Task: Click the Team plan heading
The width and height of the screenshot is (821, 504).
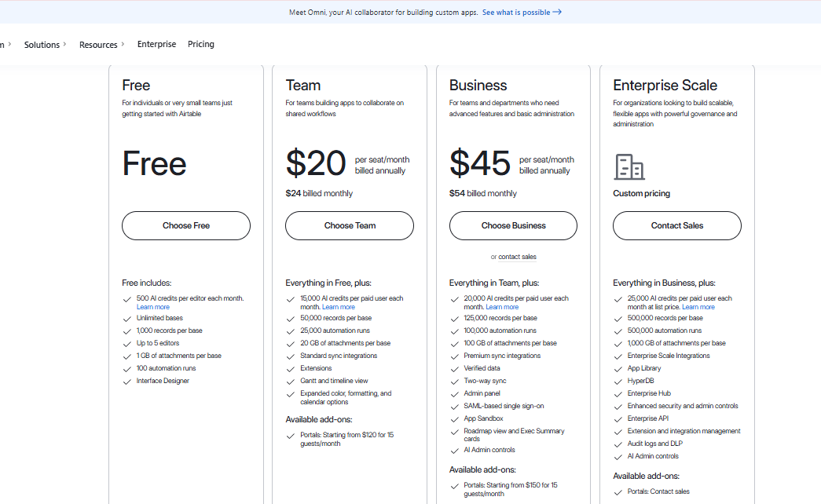Action: tap(303, 86)
